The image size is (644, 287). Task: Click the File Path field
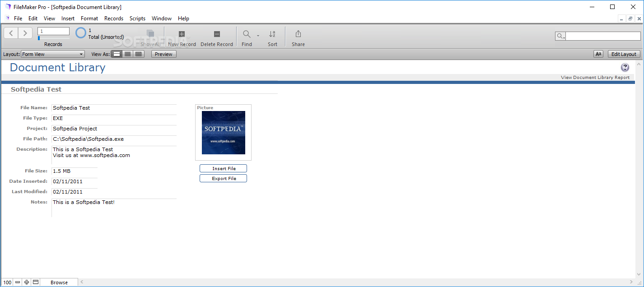coord(114,139)
